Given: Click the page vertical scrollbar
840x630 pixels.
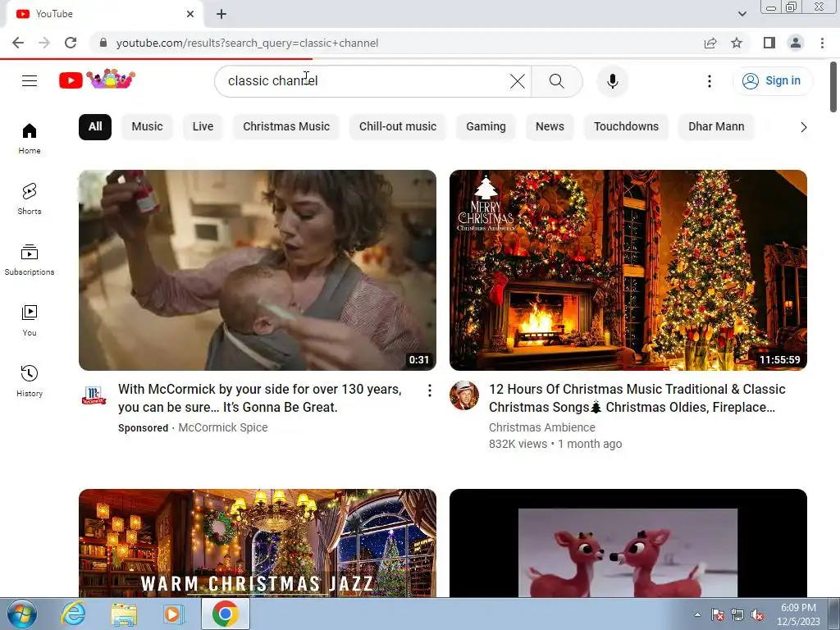Looking at the screenshot, I should pos(833,87).
